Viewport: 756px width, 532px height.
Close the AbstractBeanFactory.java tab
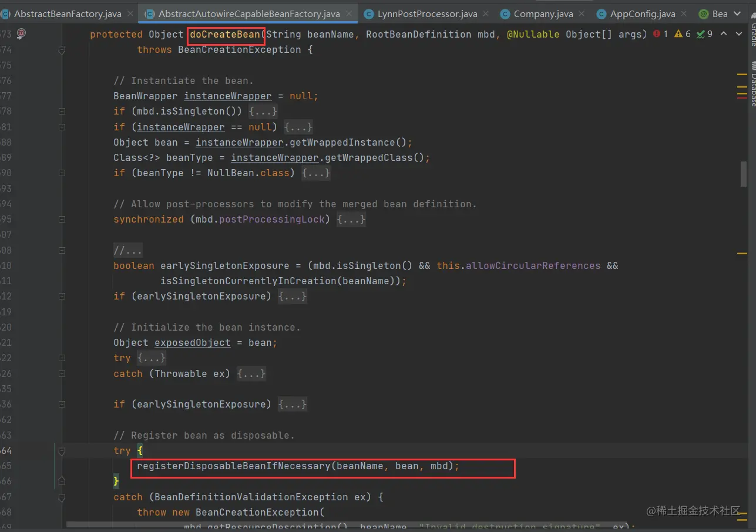tap(130, 14)
